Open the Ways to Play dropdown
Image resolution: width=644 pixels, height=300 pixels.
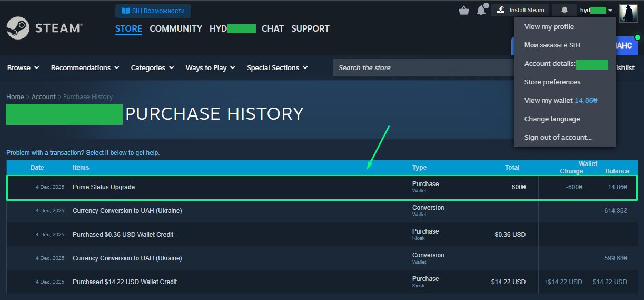tap(210, 67)
